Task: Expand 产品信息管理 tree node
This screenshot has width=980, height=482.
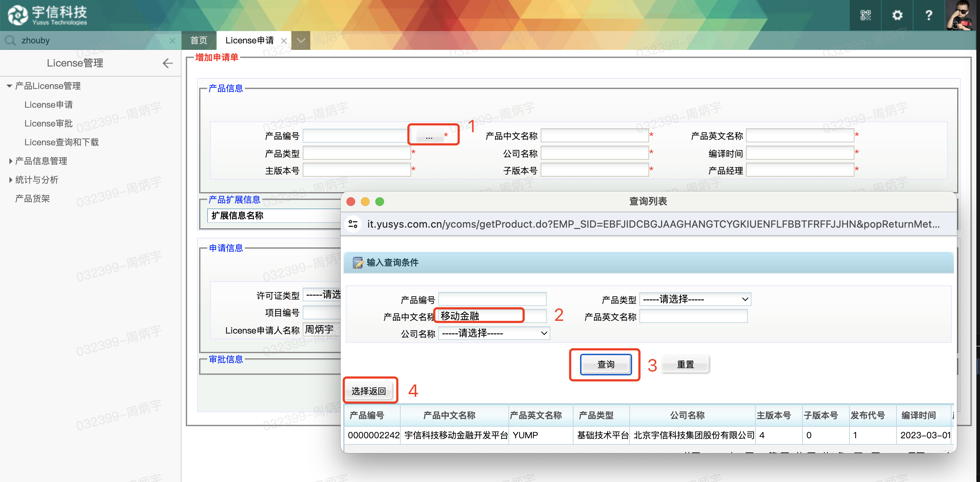Action: click(10, 161)
